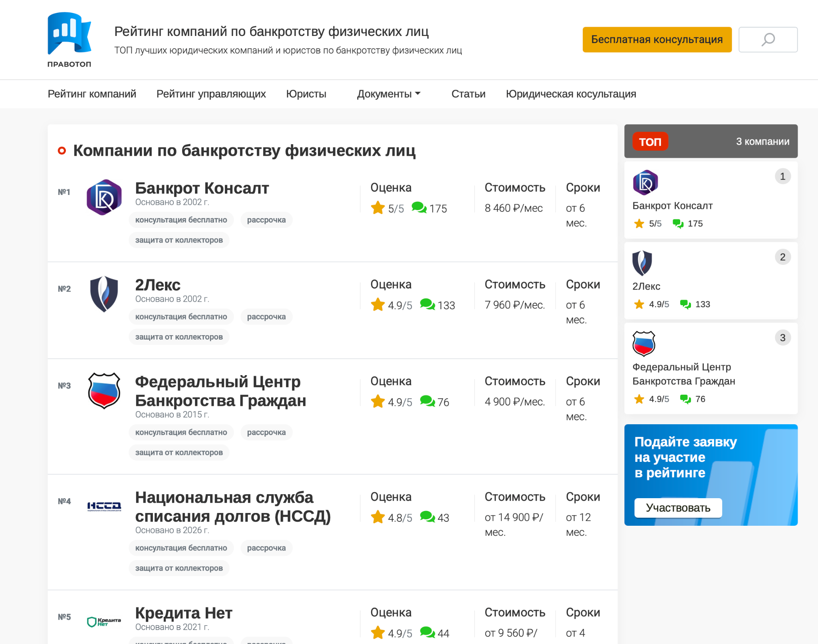Click the Кредита Нет company logo
Image resolution: width=818 pixels, height=644 pixels.
(x=104, y=622)
